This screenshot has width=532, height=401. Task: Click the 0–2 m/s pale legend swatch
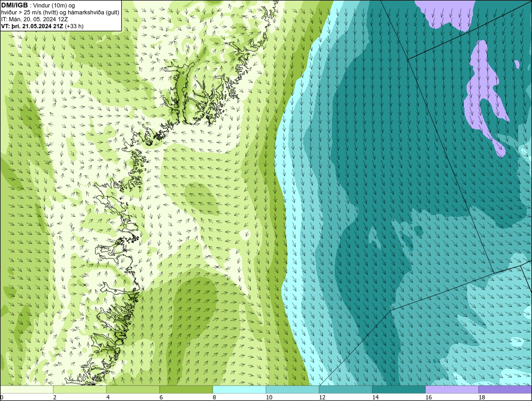coord(27,389)
